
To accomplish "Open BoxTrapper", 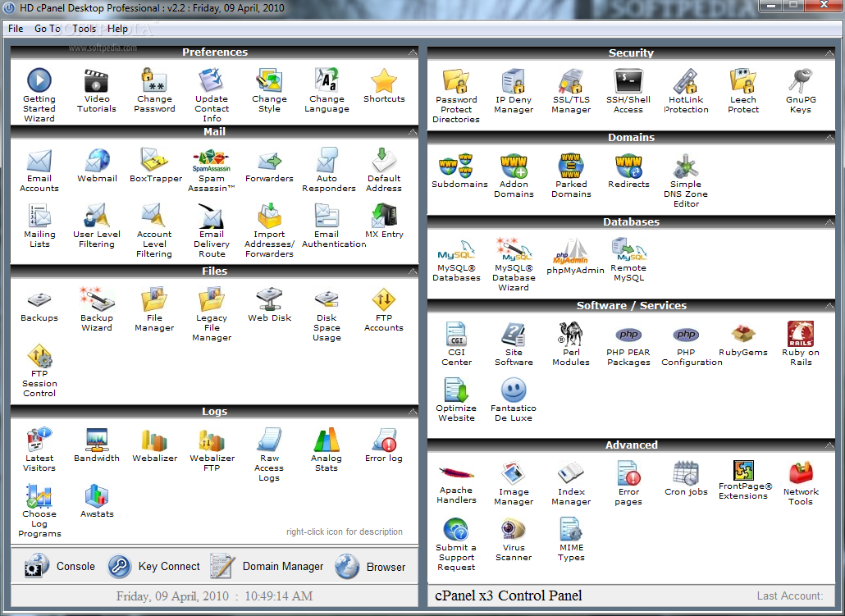I will coord(155,160).
